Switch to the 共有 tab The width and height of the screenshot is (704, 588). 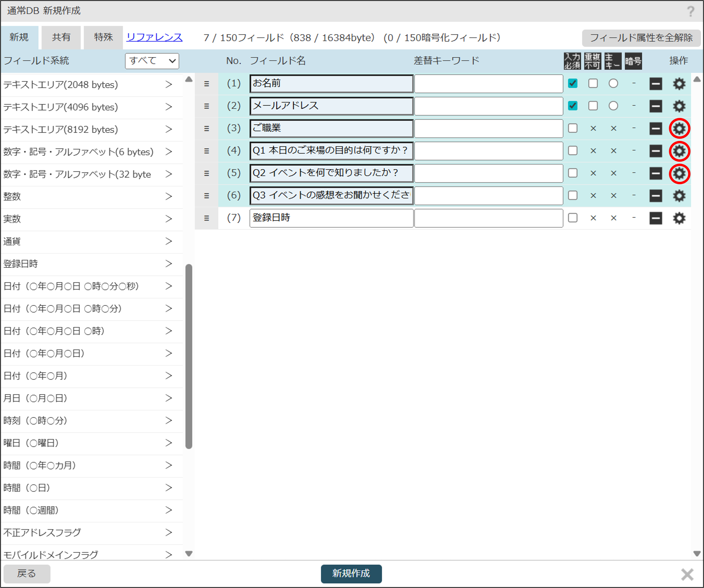click(61, 37)
